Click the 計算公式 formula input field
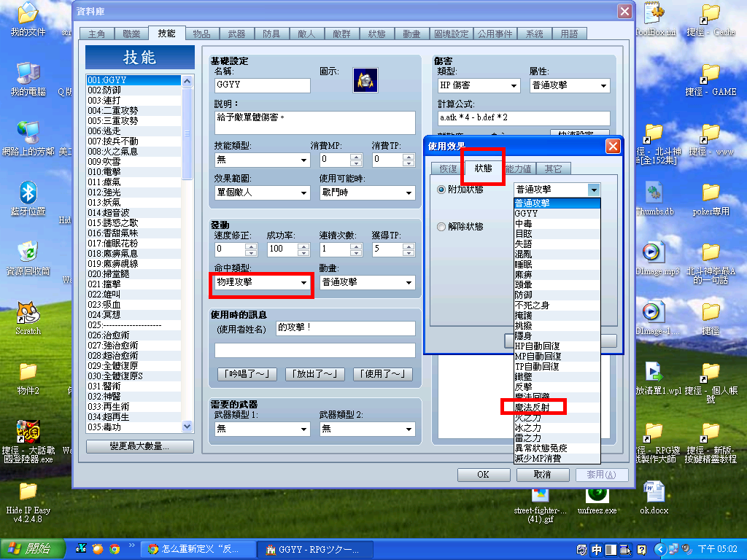 click(x=524, y=117)
